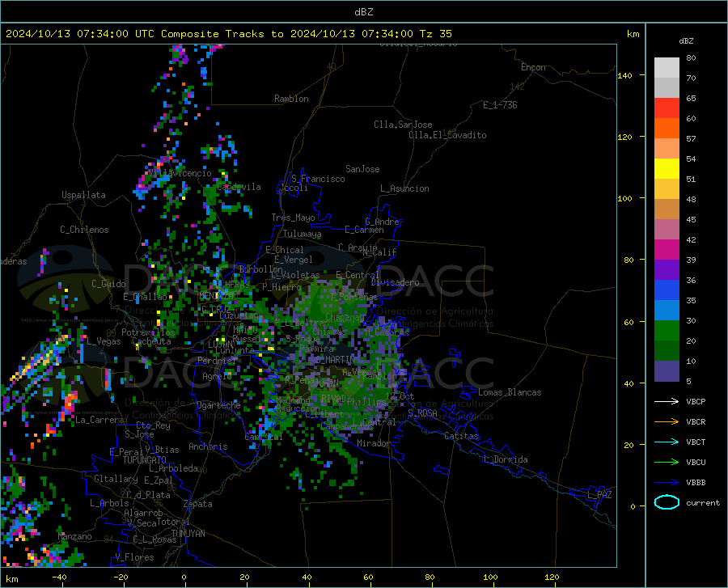Pick the green 30 dBZ color swatch
Screen dimensions: 728x588
[x=667, y=331]
